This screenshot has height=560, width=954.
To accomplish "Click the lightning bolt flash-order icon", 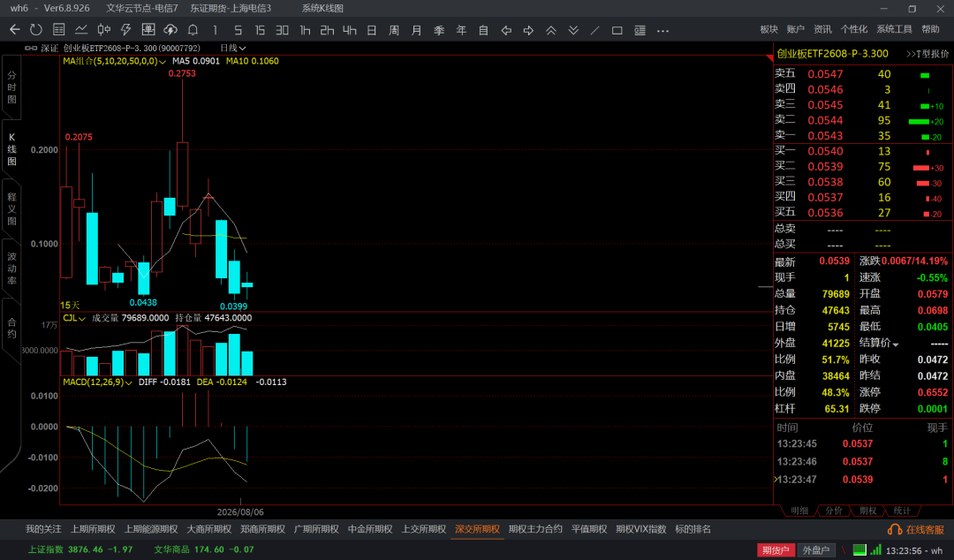I will pos(126,29).
